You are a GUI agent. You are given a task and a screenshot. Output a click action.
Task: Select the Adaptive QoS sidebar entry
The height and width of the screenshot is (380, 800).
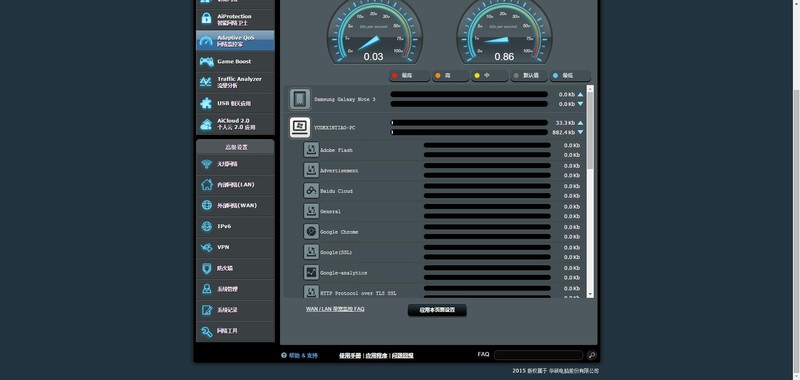click(235, 41)
